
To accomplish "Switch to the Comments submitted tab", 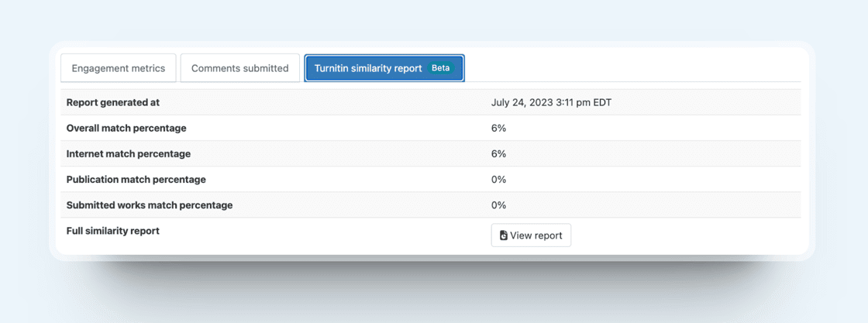I will [x=239, y=68].
